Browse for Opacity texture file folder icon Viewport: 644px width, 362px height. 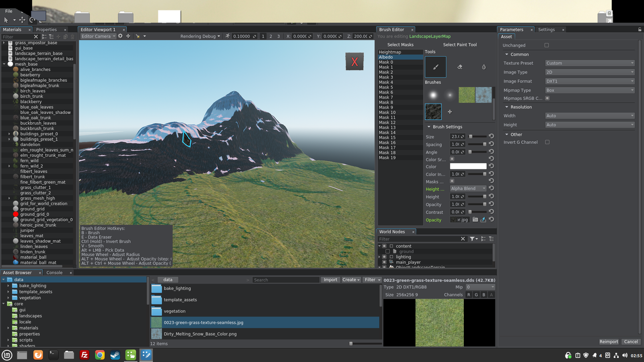pyautogui.click(x=475, y=220)
